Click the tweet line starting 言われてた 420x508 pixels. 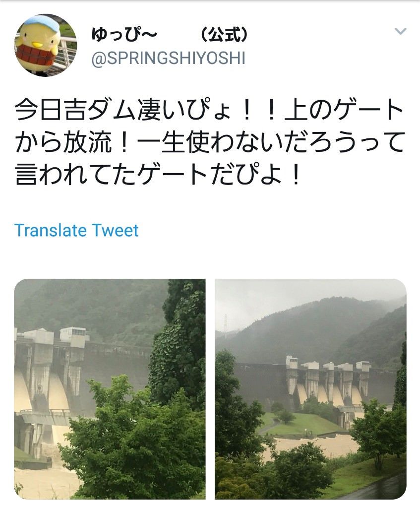pyautogui.click(x=158, y=175)
